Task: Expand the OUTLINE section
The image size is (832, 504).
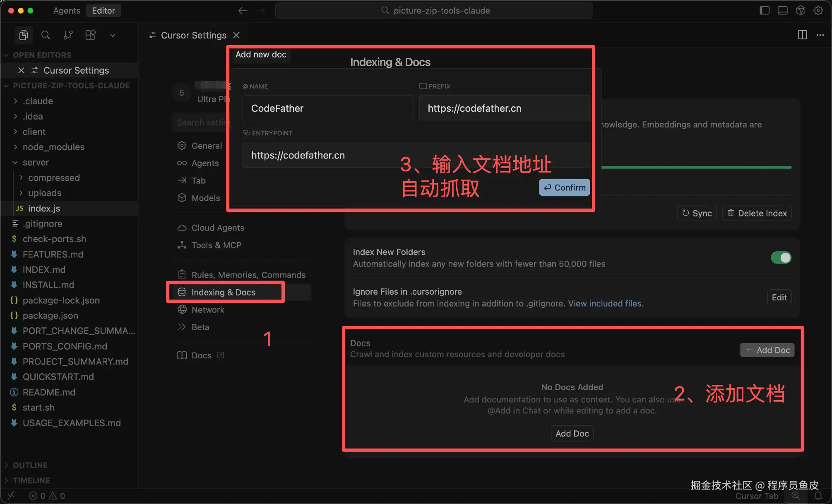Action: tap(30, 465)
